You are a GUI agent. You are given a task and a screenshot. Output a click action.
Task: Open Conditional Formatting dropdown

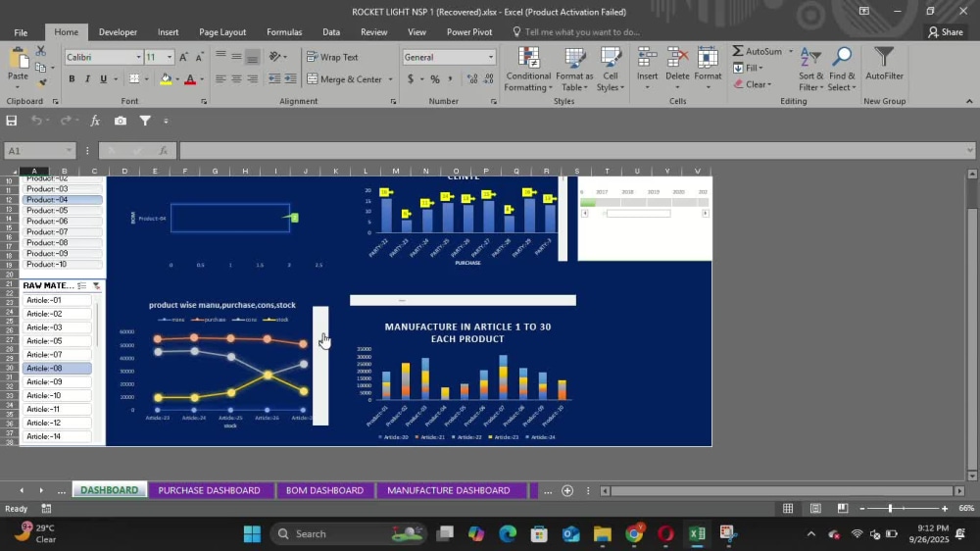(x=528, y=70)
